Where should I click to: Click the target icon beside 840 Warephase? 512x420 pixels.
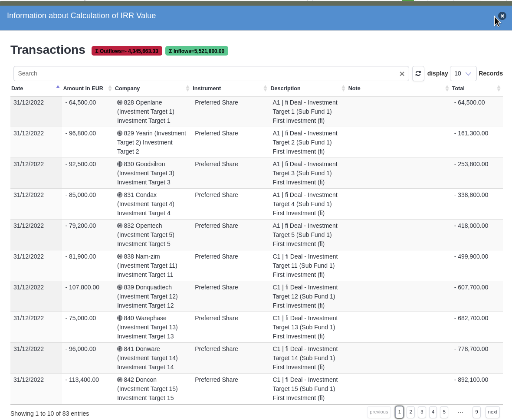coord(120,318)
